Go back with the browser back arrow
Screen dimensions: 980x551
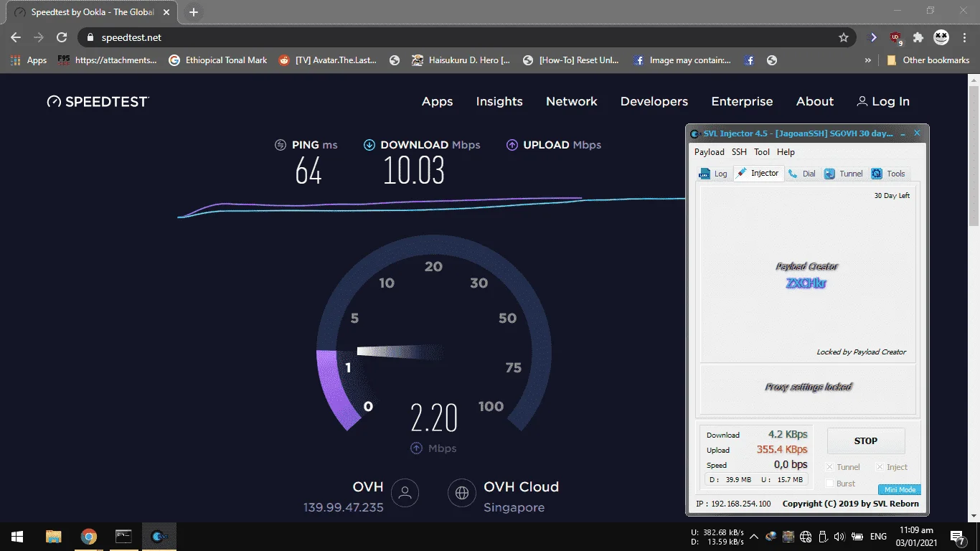(x=16, y=37)
